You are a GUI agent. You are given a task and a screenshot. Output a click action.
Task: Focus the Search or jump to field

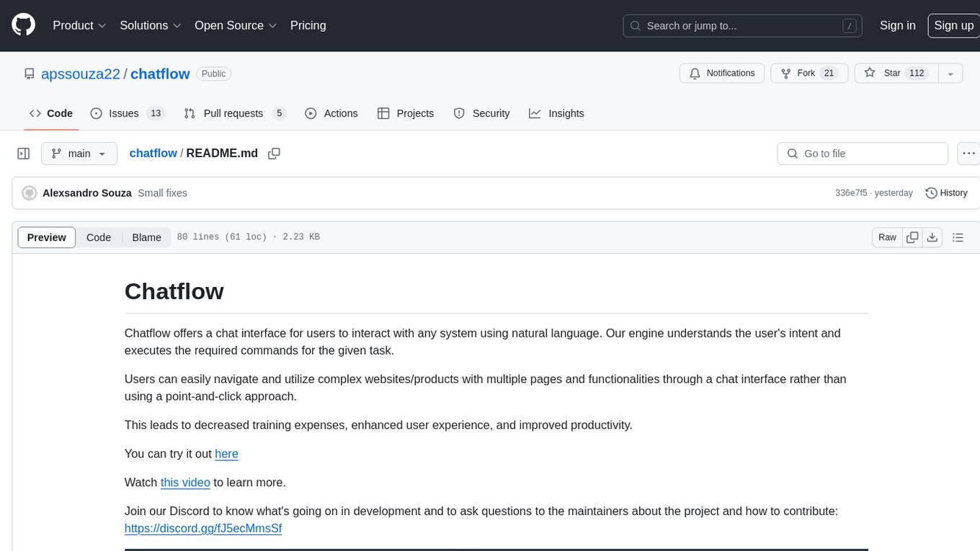(742, 26)
